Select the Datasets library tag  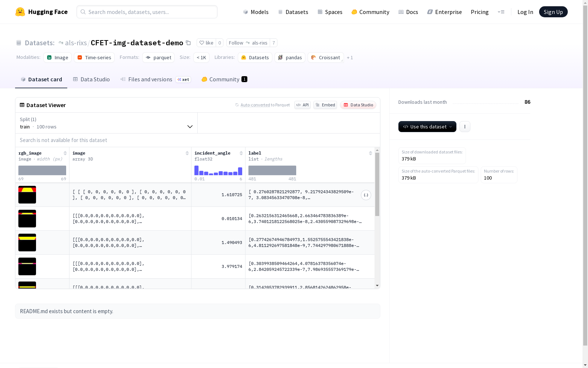(x=255, y=57)
